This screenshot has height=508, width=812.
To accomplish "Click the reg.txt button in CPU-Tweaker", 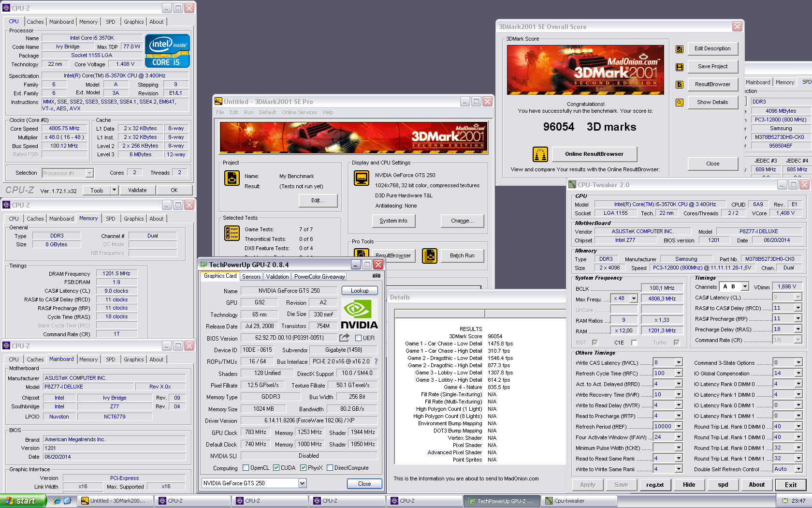I will click(x=655, y=485).
